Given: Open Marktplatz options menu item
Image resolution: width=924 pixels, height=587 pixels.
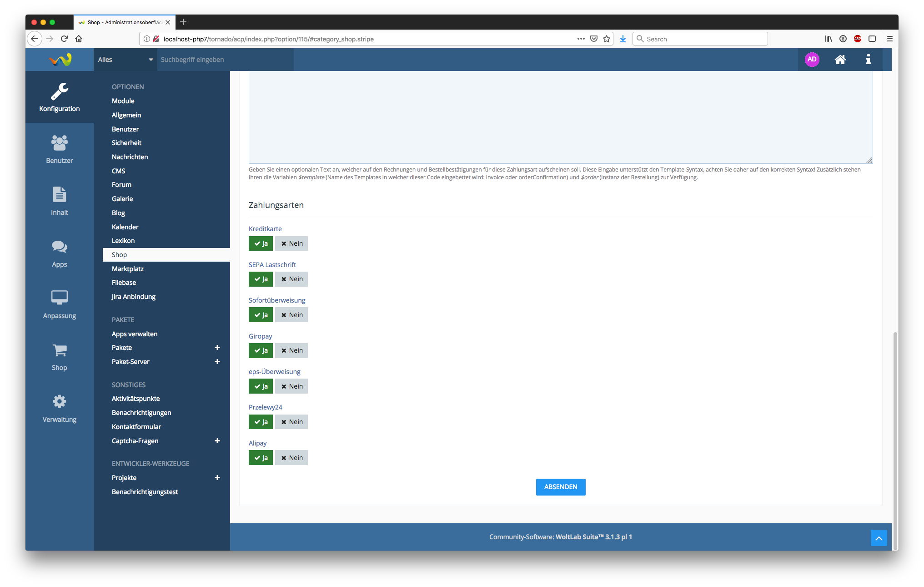Looking at the screenshot, I should [128, 269].
